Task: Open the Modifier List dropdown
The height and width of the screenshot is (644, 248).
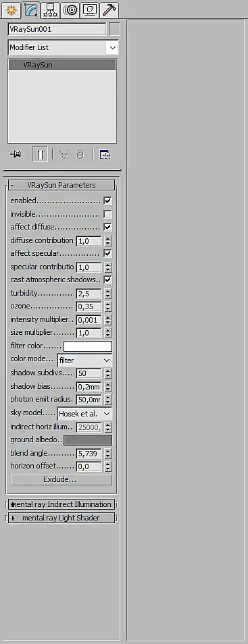Action: [x=63, y=47]
